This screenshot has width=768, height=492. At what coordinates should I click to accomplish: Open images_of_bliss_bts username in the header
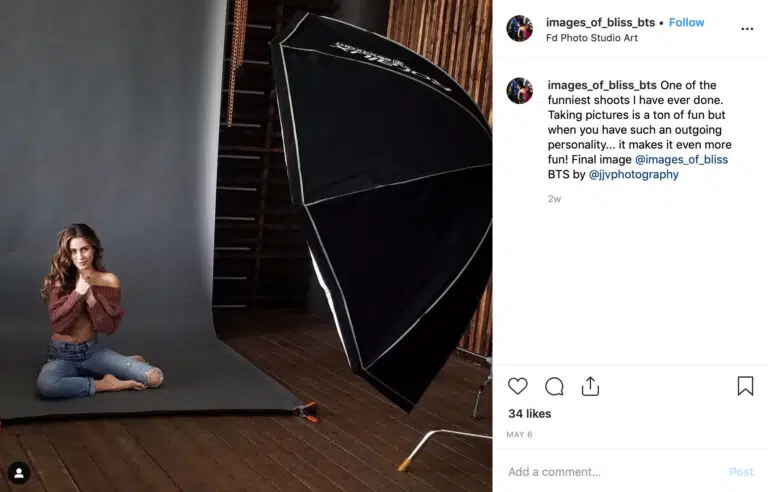600,23
